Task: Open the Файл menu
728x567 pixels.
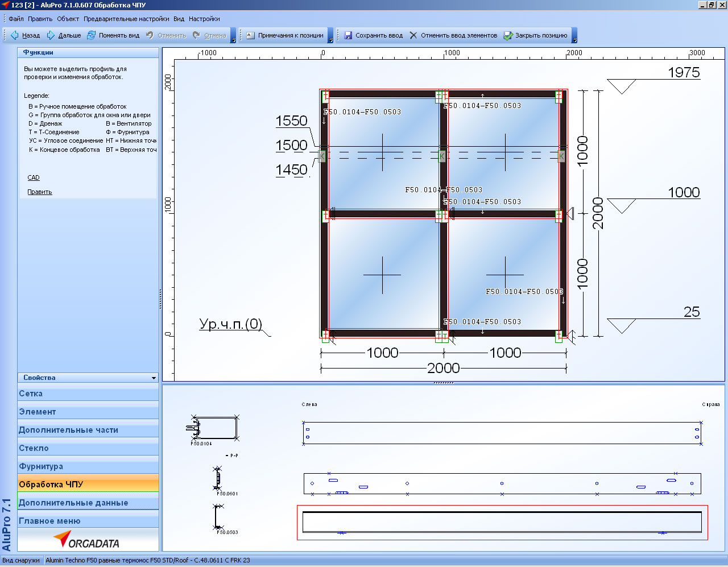Action: pyautogui.click(x=16, y=19)
